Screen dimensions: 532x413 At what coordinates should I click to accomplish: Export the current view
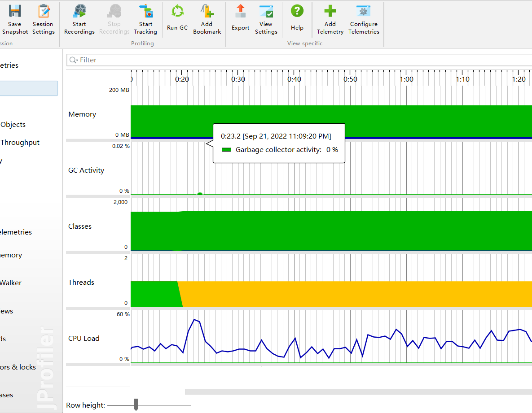(241, 12)
